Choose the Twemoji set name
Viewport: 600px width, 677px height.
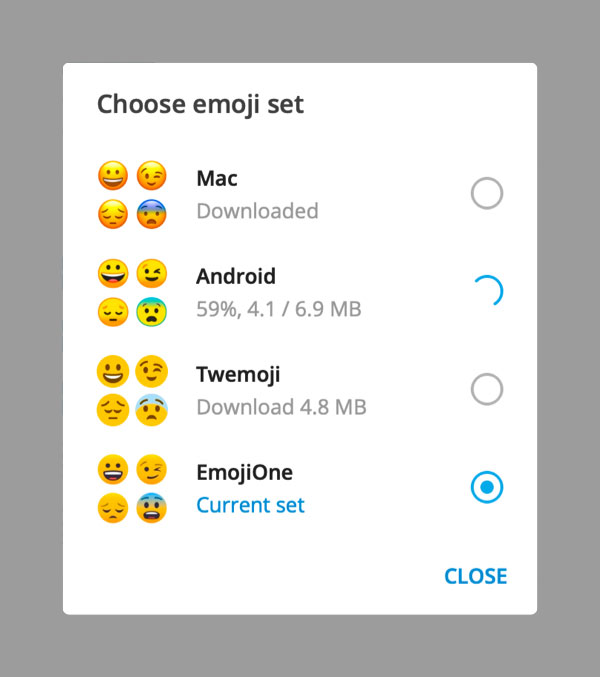pyautogui.click(x=238, y=374)
